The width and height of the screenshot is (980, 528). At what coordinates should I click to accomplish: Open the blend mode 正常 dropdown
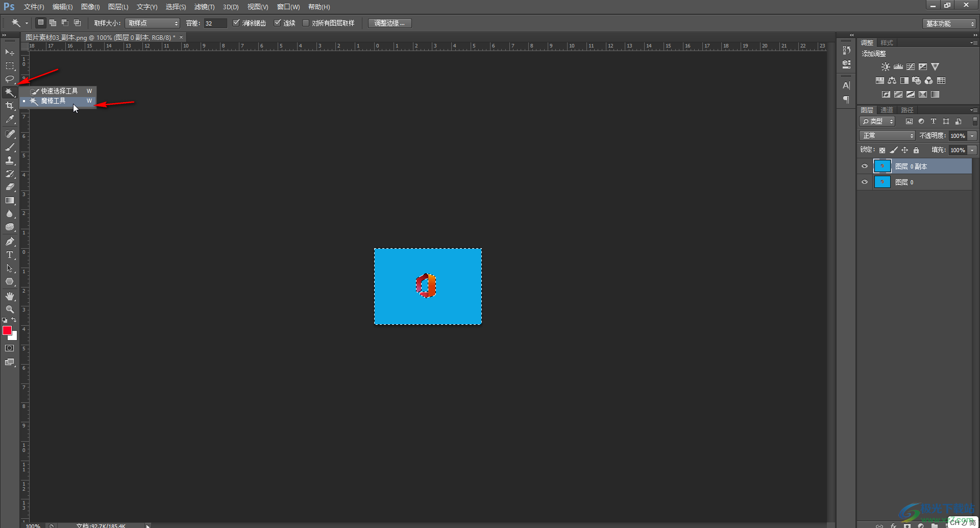[x=887, y=136]
